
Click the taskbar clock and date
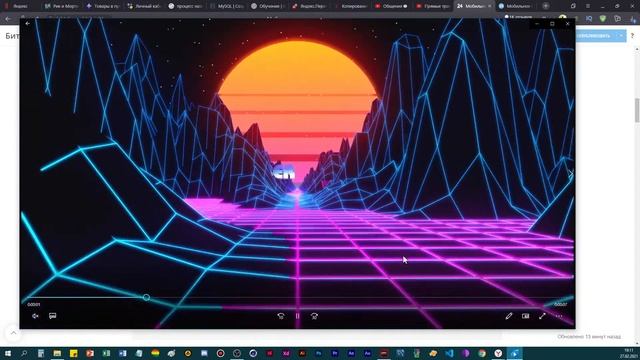tap(629, 353)
